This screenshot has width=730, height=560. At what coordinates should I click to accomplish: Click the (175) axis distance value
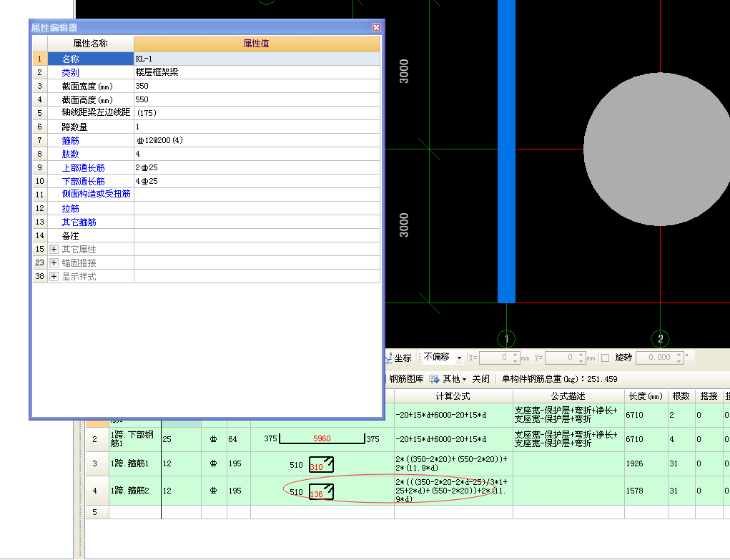click(x=147, y=113)
